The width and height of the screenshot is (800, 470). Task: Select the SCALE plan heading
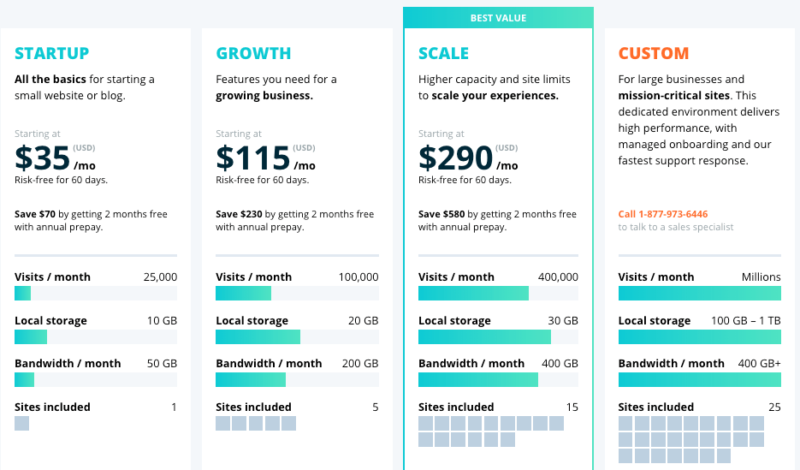click(446, 53)
